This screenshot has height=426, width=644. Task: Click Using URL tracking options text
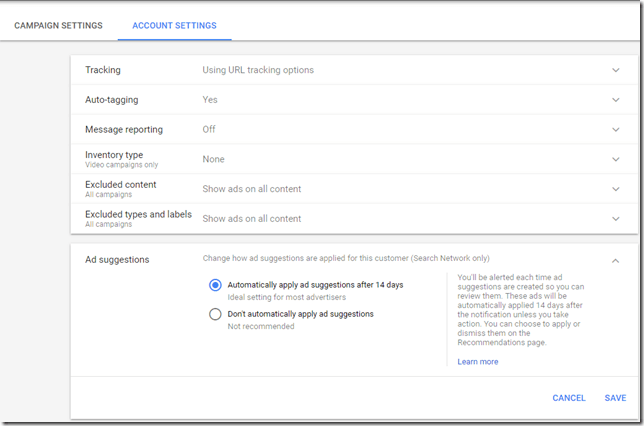[x=258, y=70]
